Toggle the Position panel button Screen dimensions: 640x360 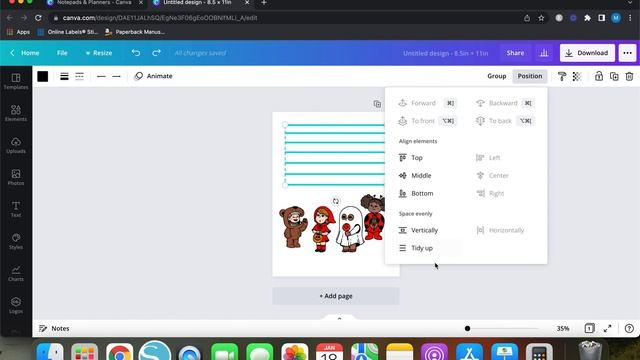pyautogui.click(x=530, y=76)
